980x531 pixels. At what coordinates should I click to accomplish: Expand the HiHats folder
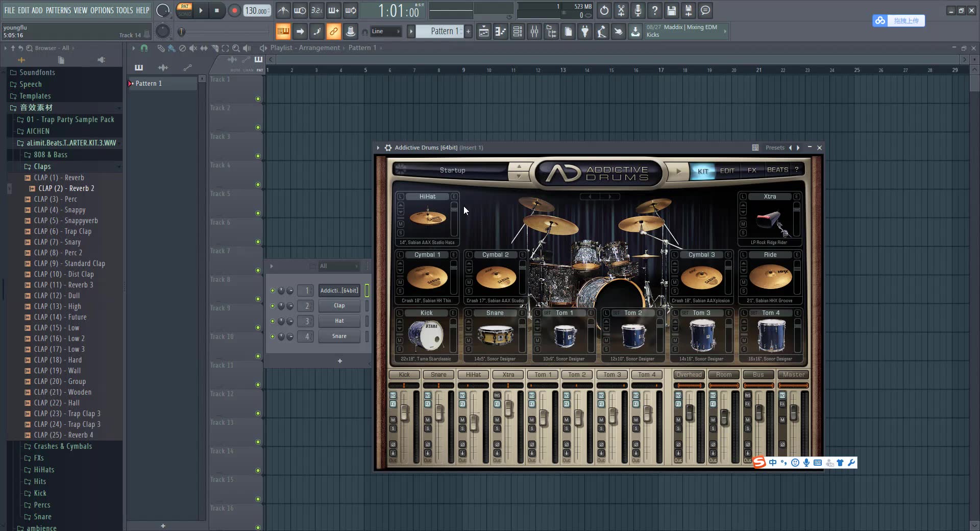(x=44, y=470)
